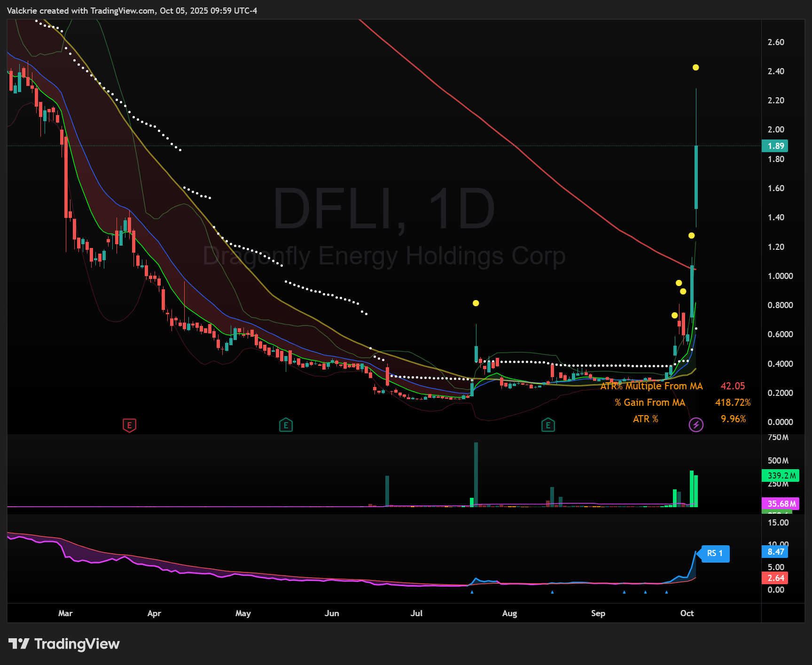Click the 15.00 RS axis label

tap(778, 523)
